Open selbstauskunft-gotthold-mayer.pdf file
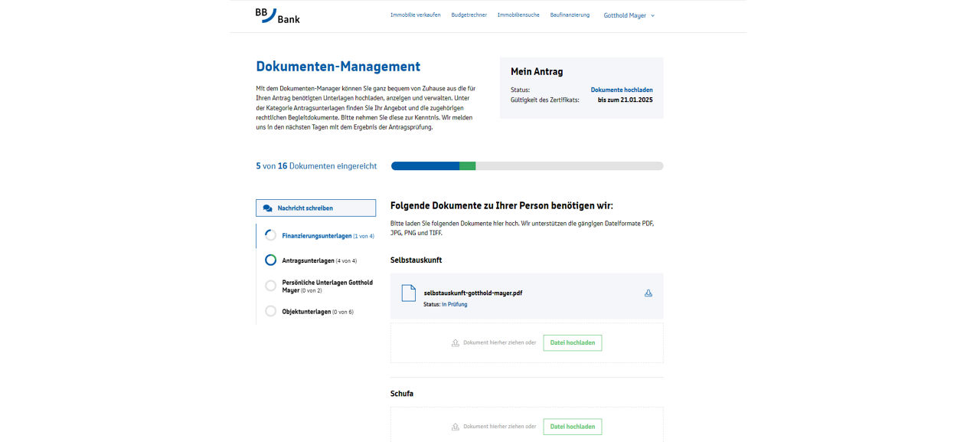980x442 pixels. 473,293
